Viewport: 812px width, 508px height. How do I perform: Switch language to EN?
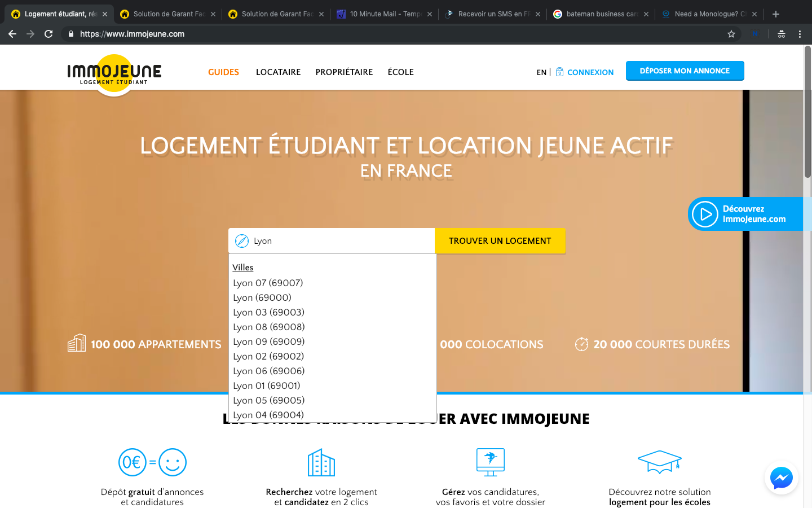[x=541, y=72]
